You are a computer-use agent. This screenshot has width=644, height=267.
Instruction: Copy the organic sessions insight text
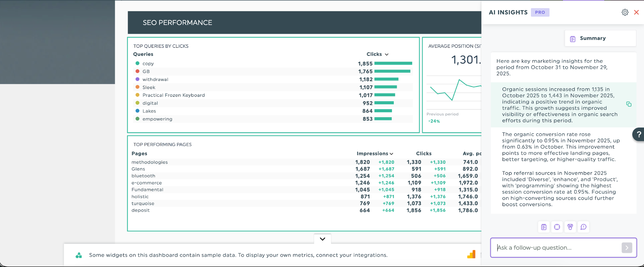coord(629,104)
